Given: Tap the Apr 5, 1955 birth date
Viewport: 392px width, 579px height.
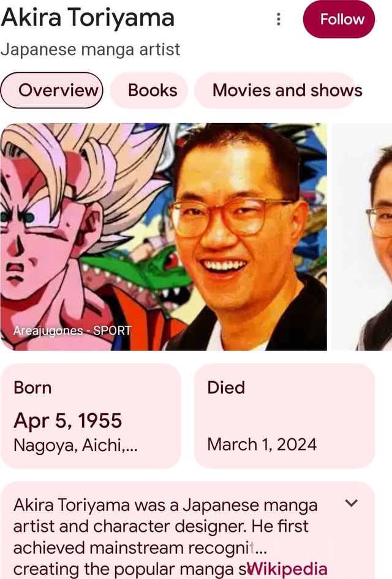Looking at the screenshot, I should pos(68,420).
